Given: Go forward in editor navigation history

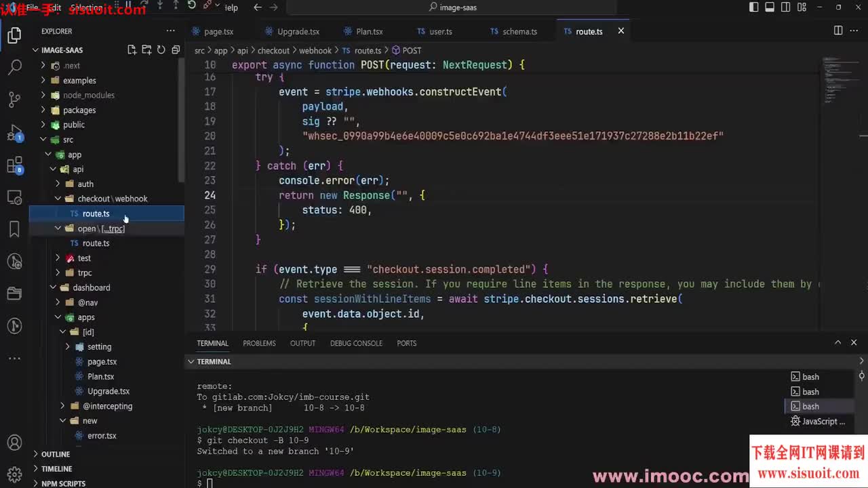Looking at the screenshot, I should pos(274,7).
